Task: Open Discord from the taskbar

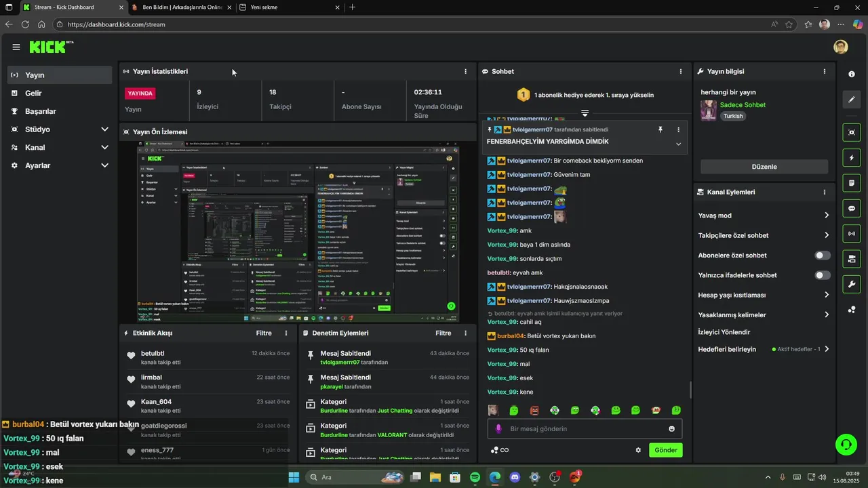Action: pos(515,477)
